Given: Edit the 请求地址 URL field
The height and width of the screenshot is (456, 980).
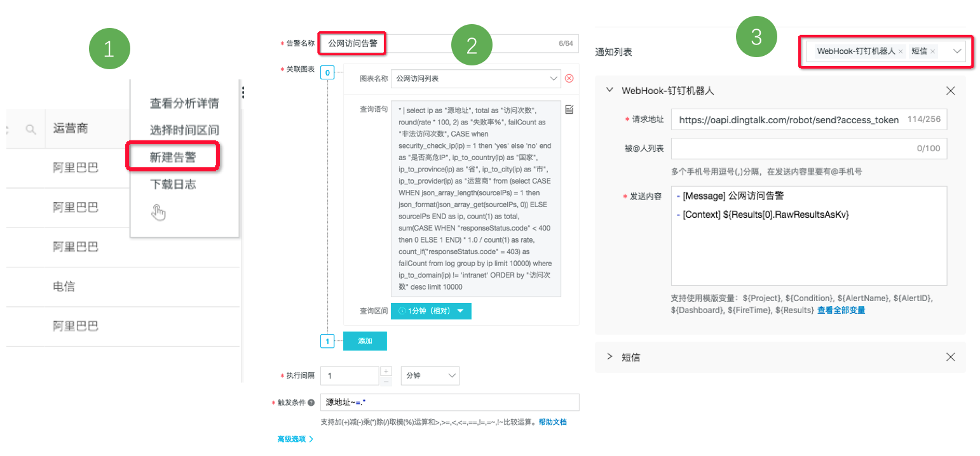Looking at the screenshot, I should point(809,119).
